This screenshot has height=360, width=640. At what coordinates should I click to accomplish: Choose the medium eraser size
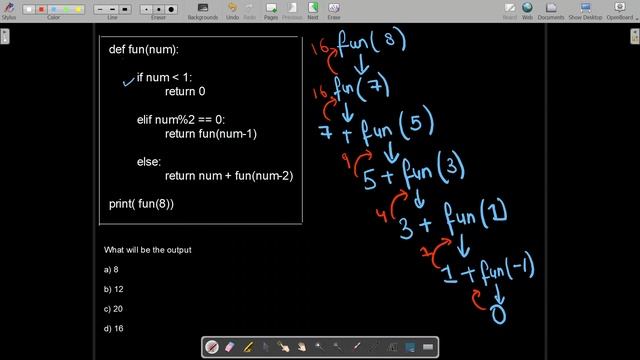pyautogui.click(x=158, y=9)
